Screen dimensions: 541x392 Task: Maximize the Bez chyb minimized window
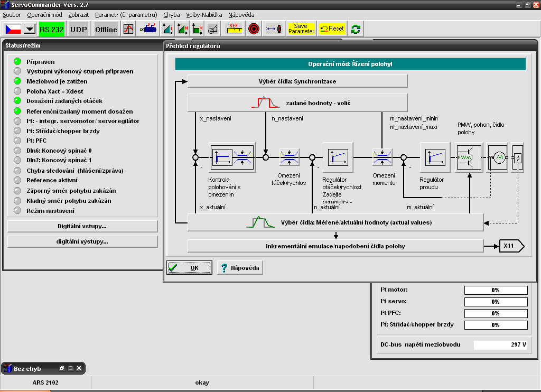[x=71, y=368]
